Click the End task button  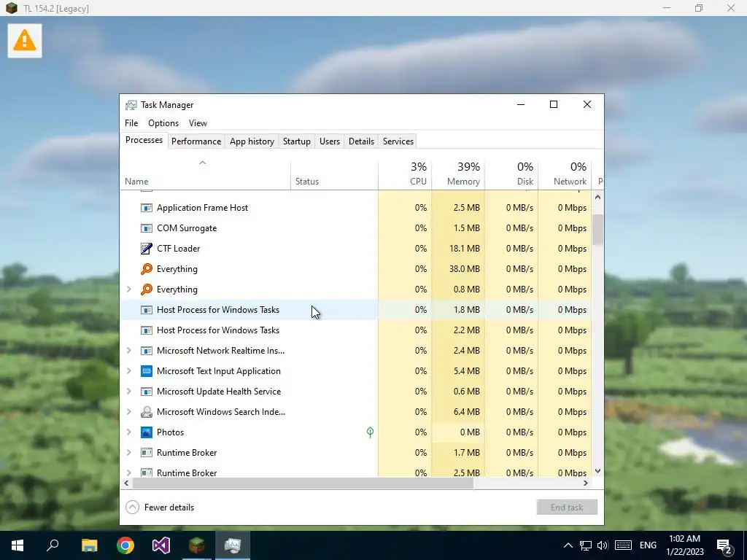coord(567,507)
